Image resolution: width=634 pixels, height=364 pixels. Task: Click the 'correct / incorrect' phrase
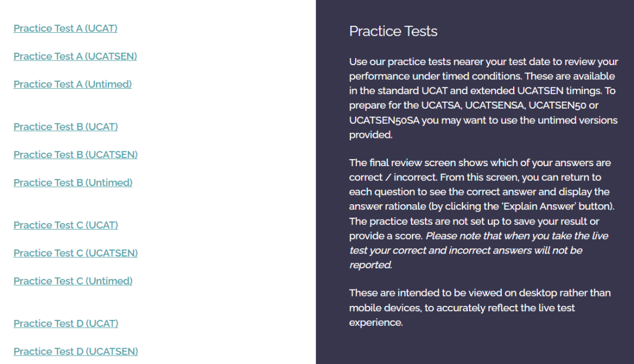coord(393,177)
